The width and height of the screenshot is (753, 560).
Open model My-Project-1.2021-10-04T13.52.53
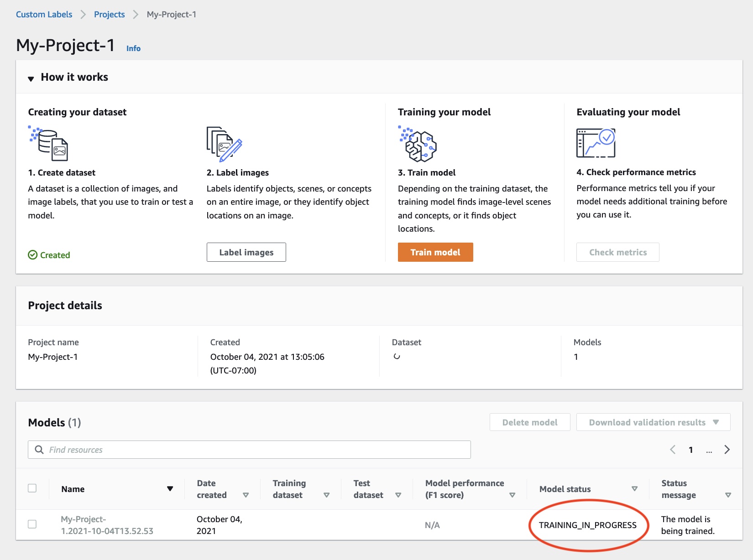point(107,524)
